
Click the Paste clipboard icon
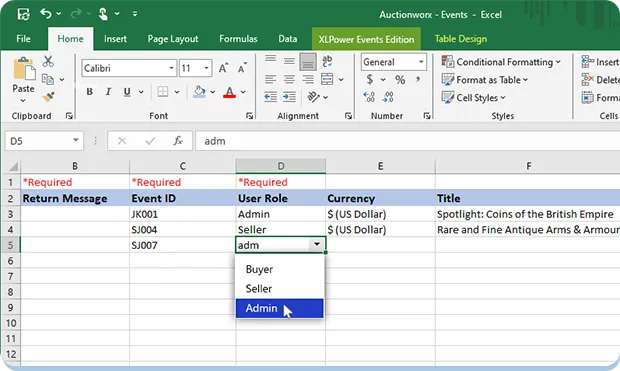(x=24, y=69)
